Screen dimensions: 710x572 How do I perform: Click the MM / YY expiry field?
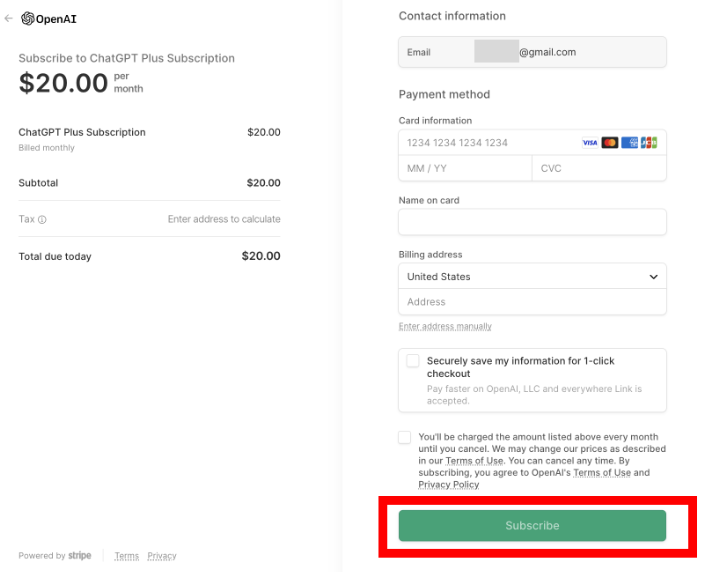coord(465,168)
